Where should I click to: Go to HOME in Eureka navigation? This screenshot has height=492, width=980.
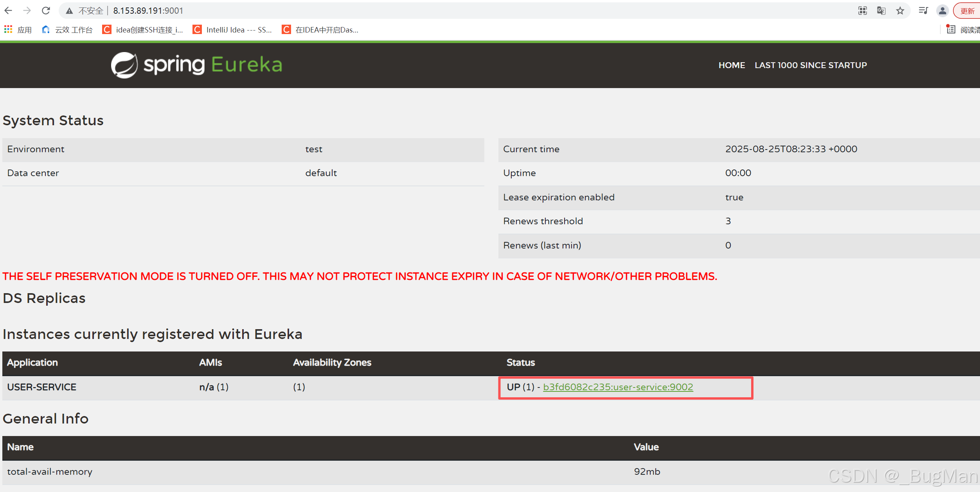732,65
